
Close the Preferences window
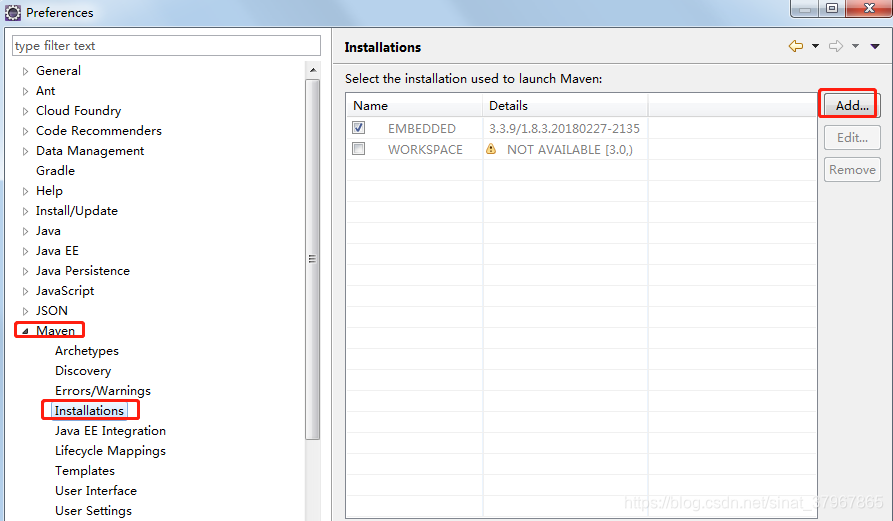tap(869, 9)
